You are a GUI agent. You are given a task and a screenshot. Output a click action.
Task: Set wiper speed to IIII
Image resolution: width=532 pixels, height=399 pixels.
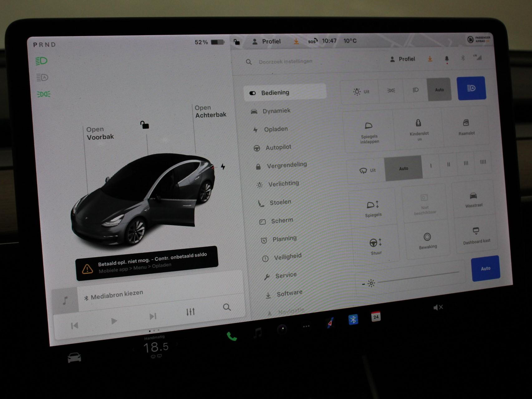point(483,162)
